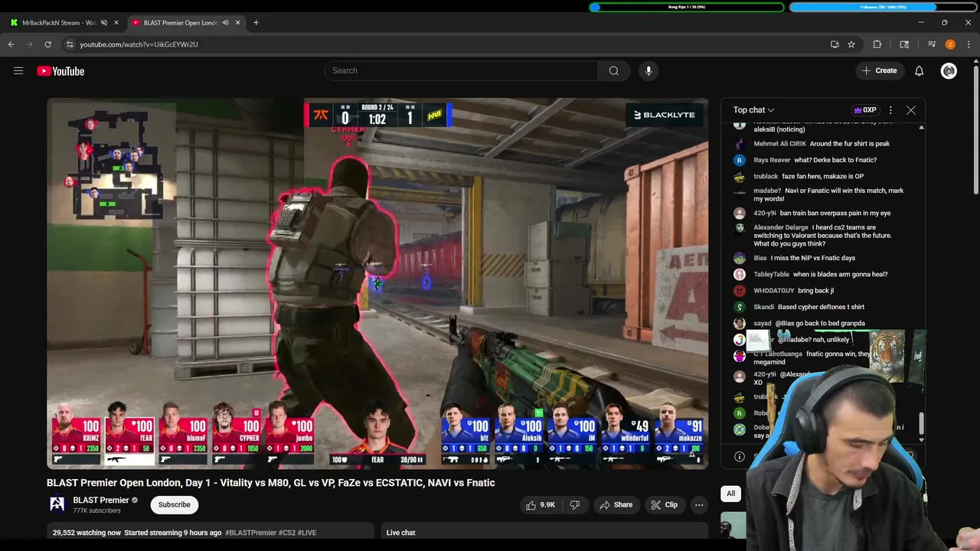Click TableyTable's chat message
This screenshot has width=980, height=551.
tap(840, 275)
